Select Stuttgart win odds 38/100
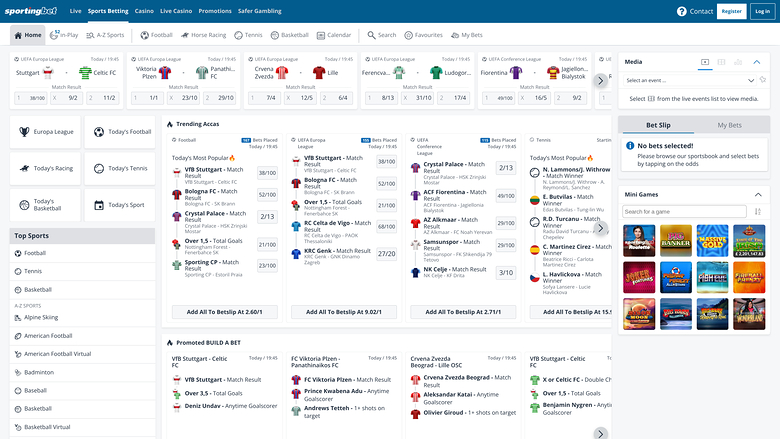 [37, 98]
